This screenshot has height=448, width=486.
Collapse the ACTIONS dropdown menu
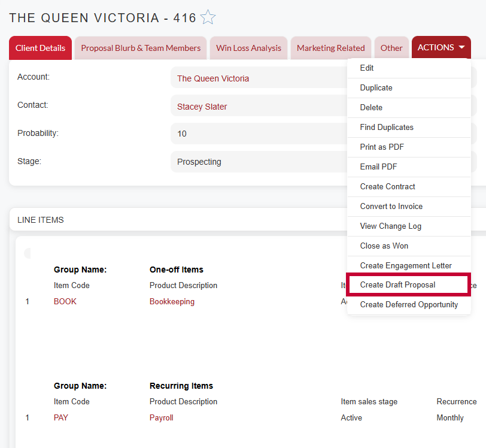pos(441,47)
